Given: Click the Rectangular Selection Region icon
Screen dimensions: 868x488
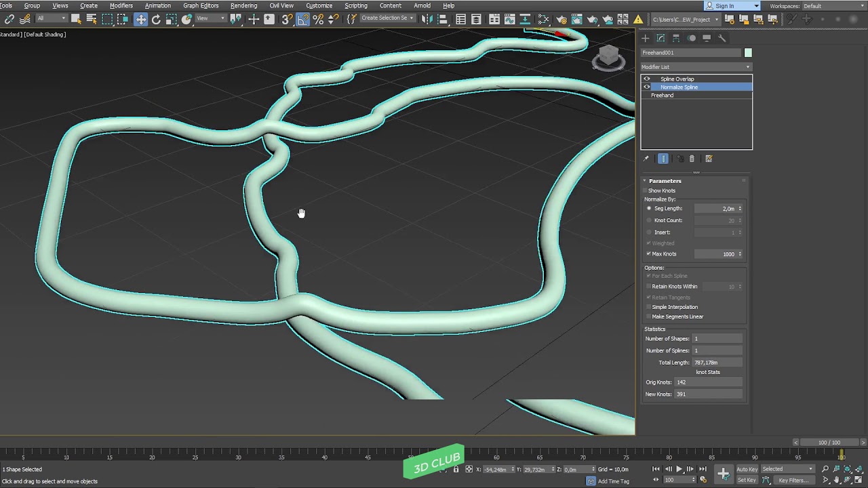Looking at the screenshot, I should 107,20.
